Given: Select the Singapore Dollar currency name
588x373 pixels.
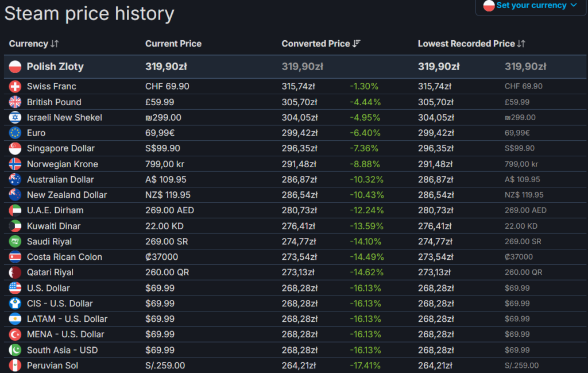Looking at the screenshot, I should [61, 148].
